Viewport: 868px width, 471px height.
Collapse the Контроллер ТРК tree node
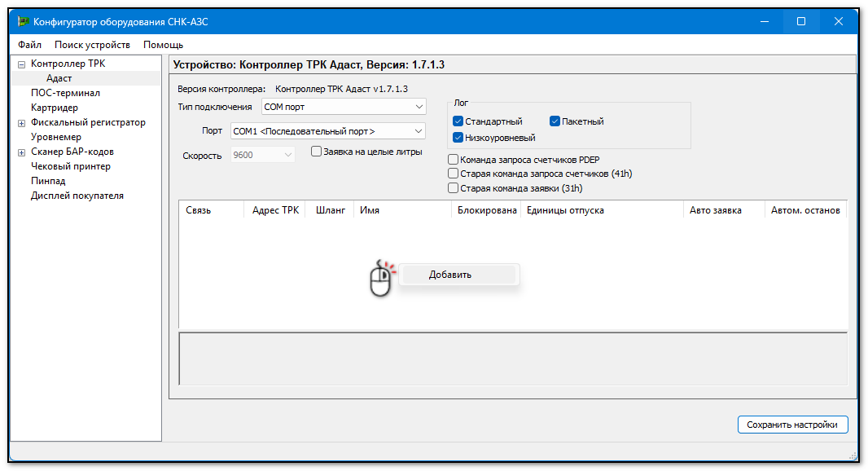(x=22, y=64)
